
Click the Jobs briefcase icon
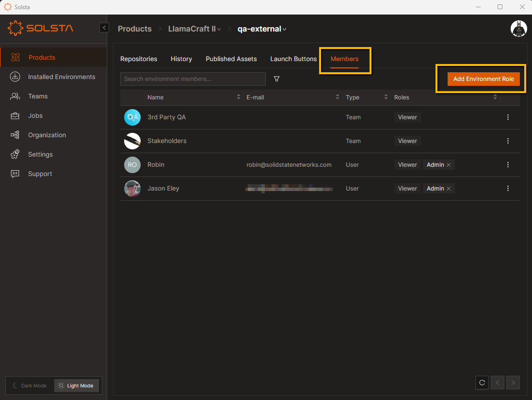tap(15, 116)
